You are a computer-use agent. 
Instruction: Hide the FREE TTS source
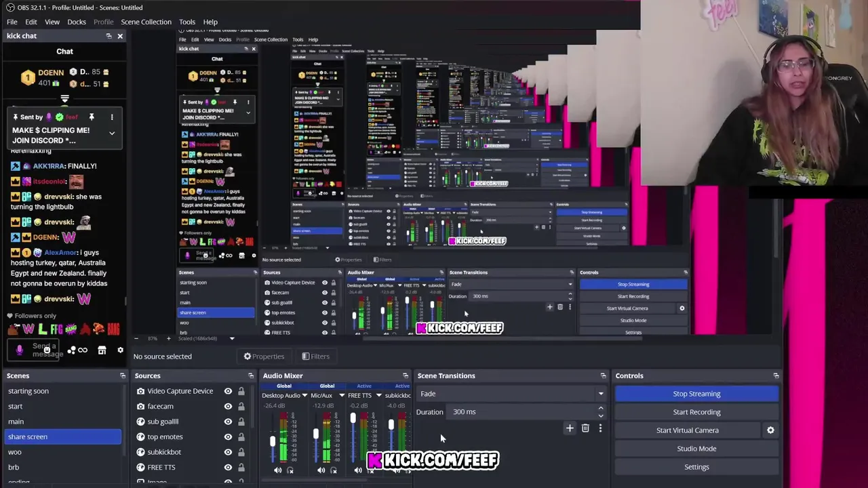coord(228,468)
